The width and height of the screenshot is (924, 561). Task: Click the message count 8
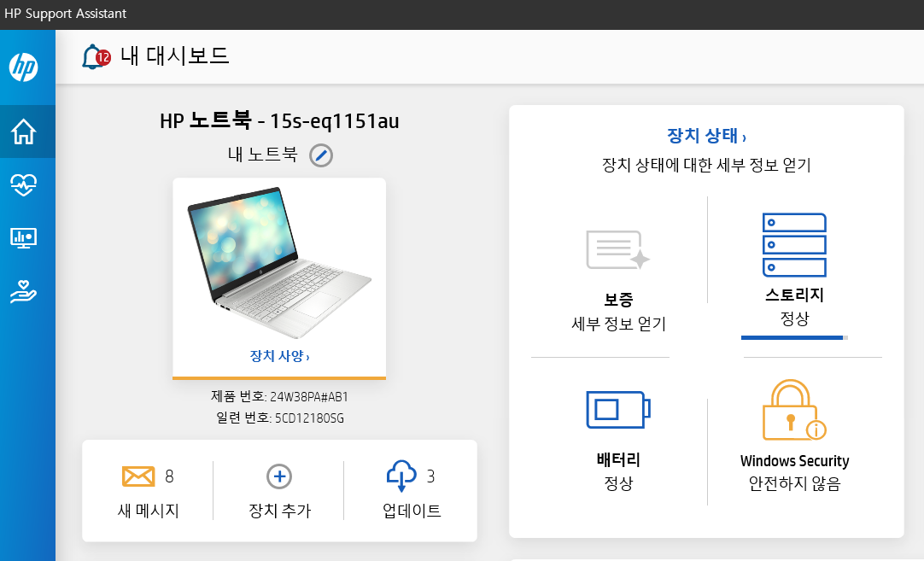169,476
